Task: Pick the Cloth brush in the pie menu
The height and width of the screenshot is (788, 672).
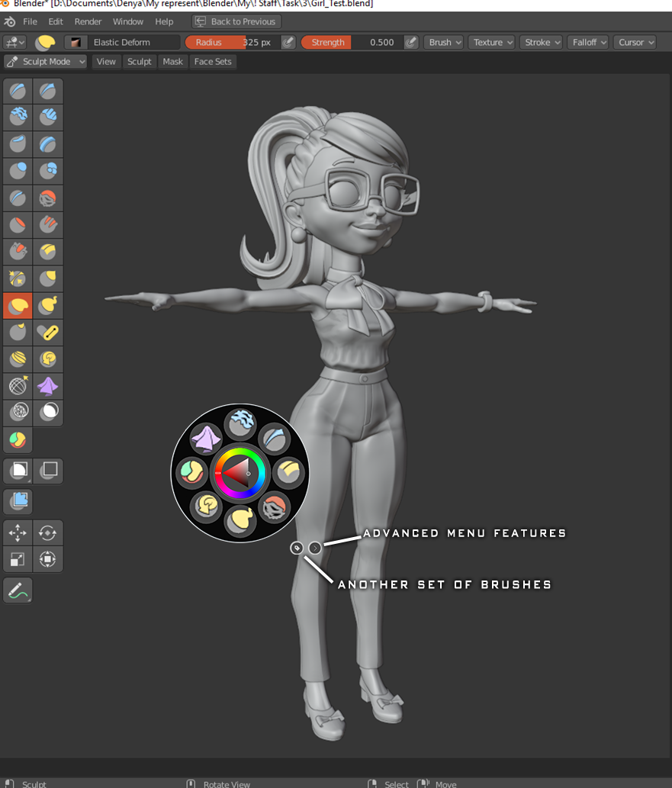Action: point(206,438)
